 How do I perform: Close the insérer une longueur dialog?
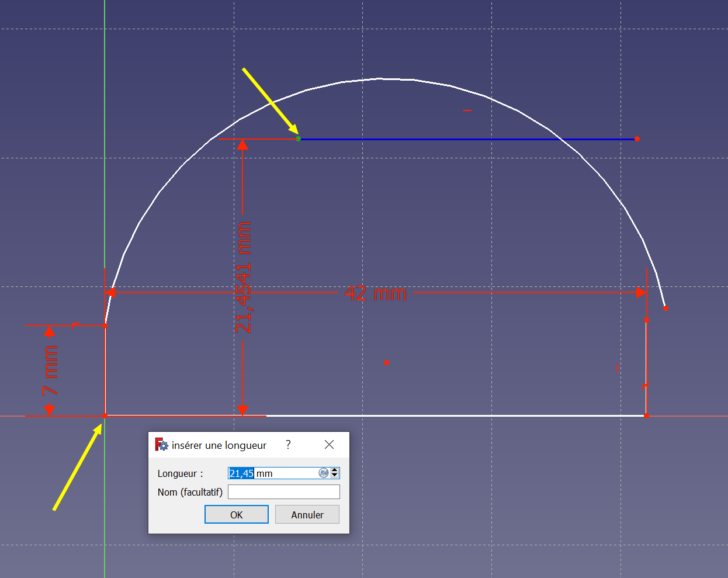[x=330, y=445]
